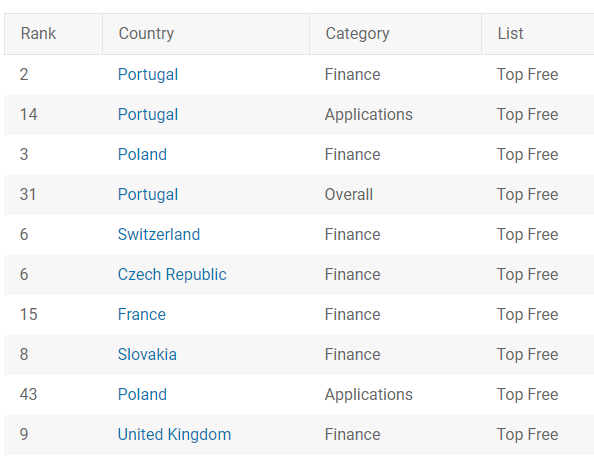Sort table by the List column header
Screen dimensions: 594x460
(510, 34)
